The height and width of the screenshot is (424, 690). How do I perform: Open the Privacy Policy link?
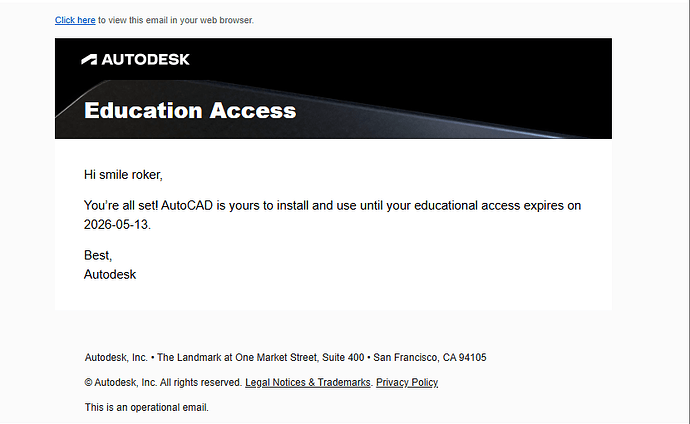click(x=407, y=383)
